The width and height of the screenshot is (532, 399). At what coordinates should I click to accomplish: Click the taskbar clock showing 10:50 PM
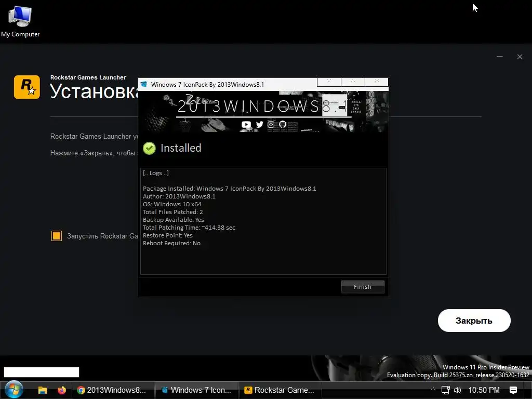(x=484, y=390)
